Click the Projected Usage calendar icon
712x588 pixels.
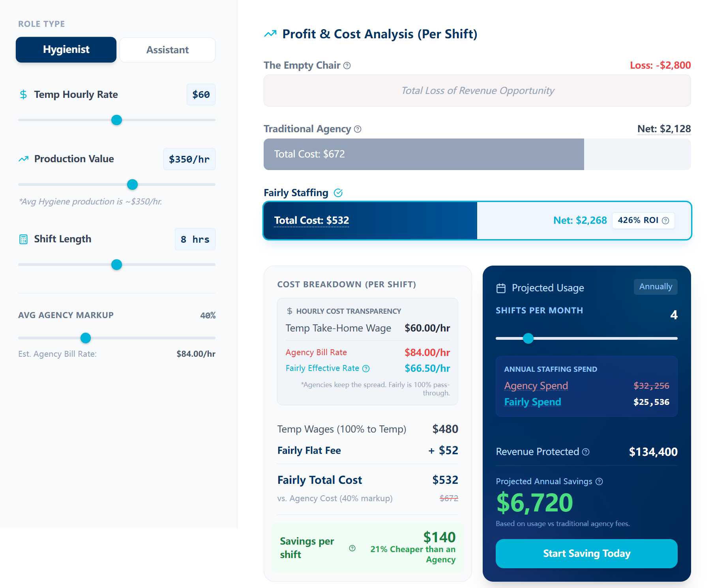(501, 288)
